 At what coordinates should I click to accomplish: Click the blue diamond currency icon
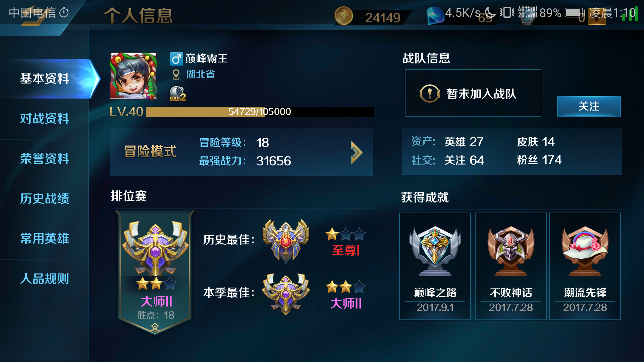(435, 15)
